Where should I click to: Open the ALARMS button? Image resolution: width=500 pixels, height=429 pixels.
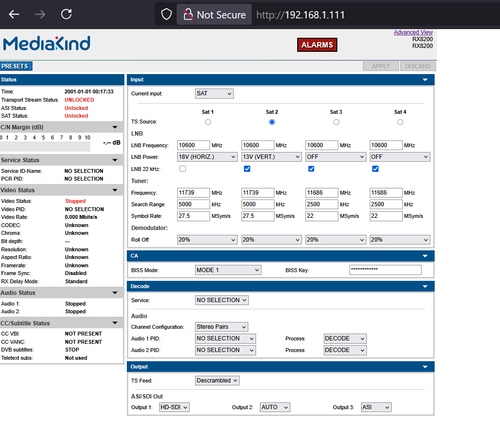click(x=317, y=45)
